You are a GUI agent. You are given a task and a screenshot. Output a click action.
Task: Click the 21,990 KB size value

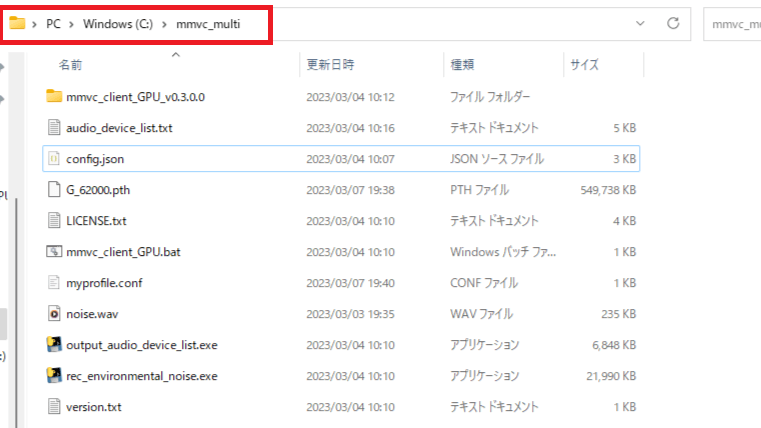(x=611, y=377)
